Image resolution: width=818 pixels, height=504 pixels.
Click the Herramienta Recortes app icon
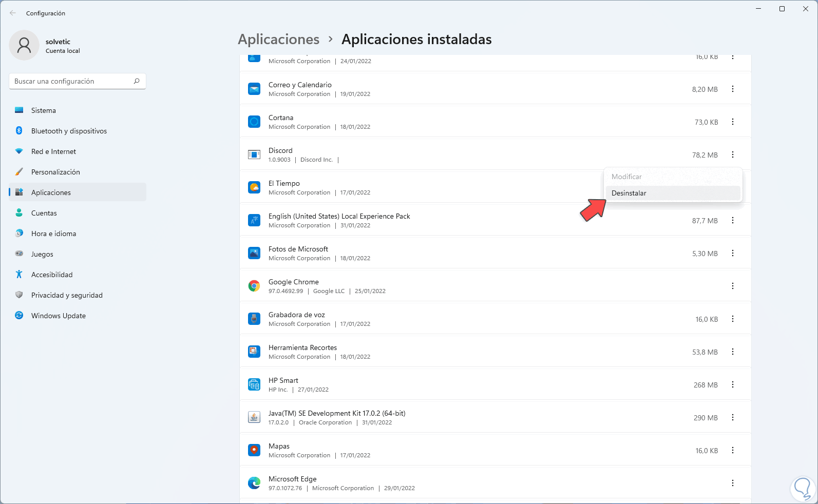point(254,352)
